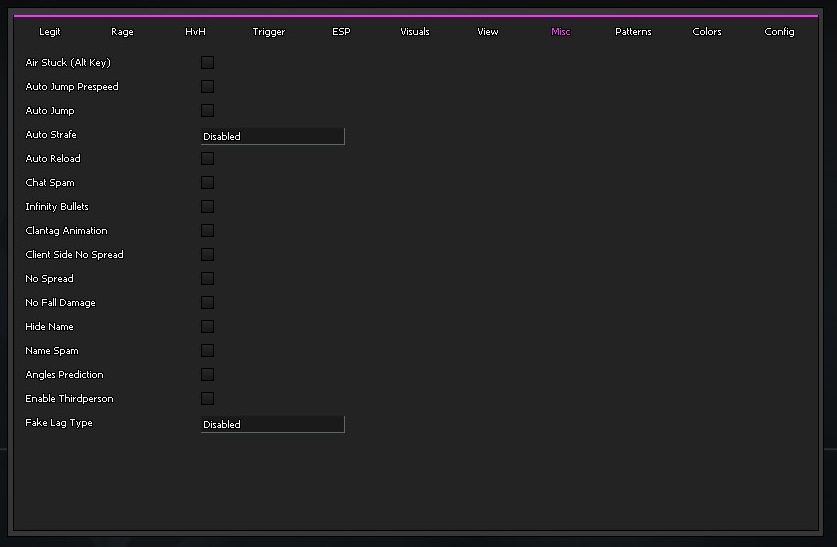The width and height of the screenshot is (837, 547).
Task: Go to the ESP tab
Action: [x=341, y=32]
